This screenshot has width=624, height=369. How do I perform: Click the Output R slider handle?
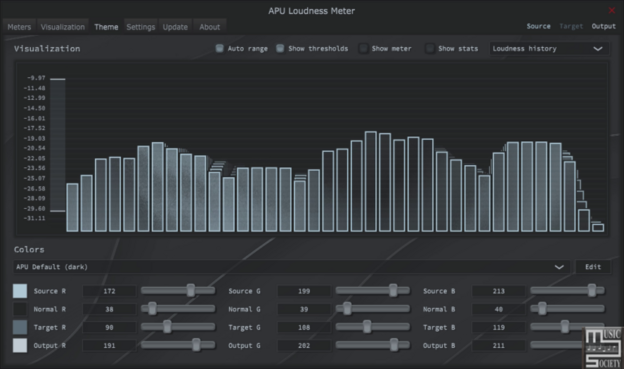click(x=196, y=345)
